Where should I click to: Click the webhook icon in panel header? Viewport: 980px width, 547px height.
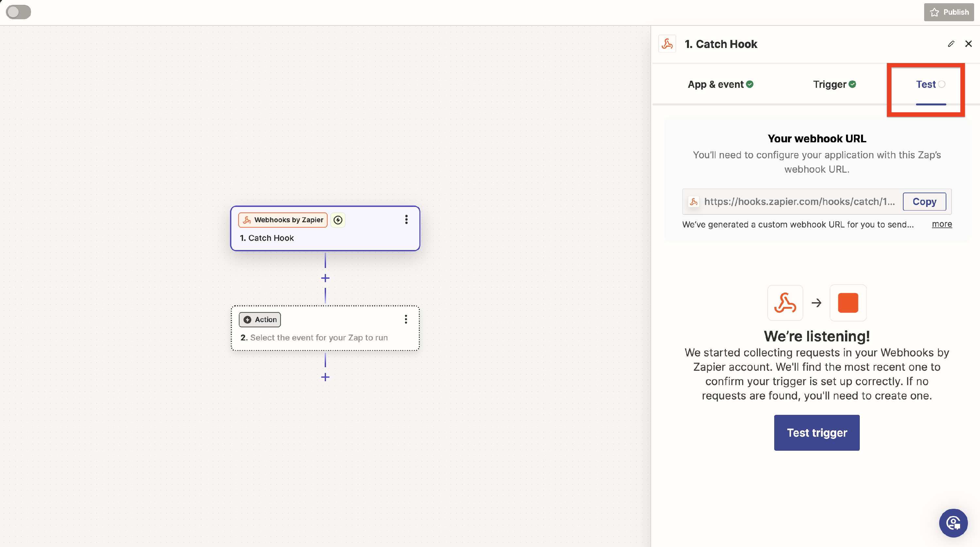pyautogui.click(x=667, y=44)
